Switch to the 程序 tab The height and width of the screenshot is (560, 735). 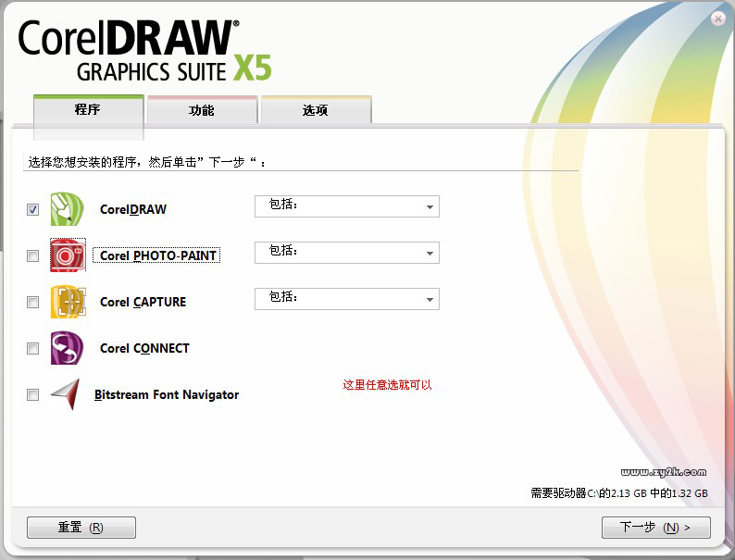pos(88,110)
